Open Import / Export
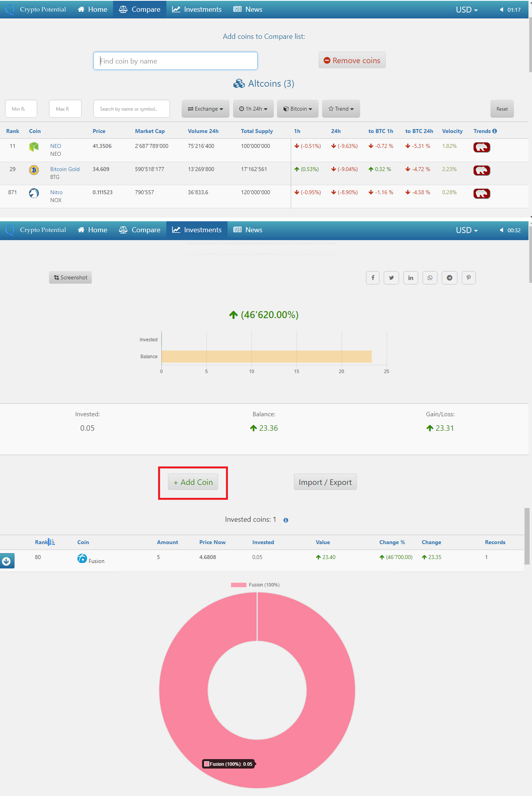 click(325, 482)
